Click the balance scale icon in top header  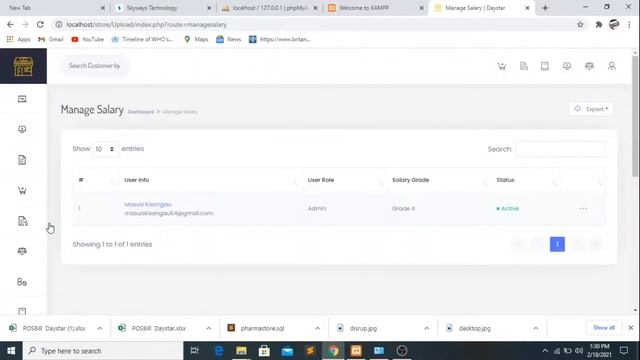589,66
